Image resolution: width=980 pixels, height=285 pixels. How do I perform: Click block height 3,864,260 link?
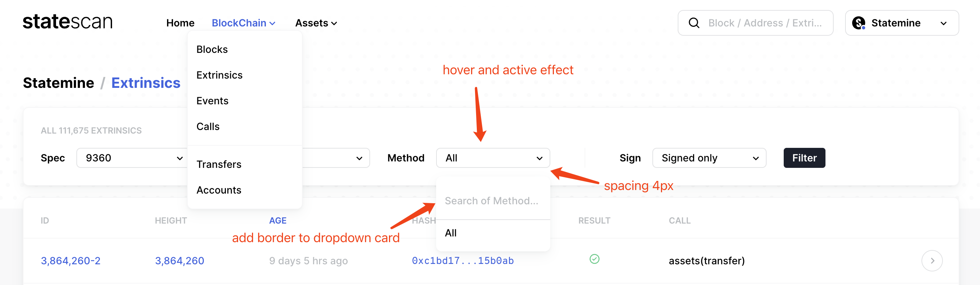[x=180, y=261]
